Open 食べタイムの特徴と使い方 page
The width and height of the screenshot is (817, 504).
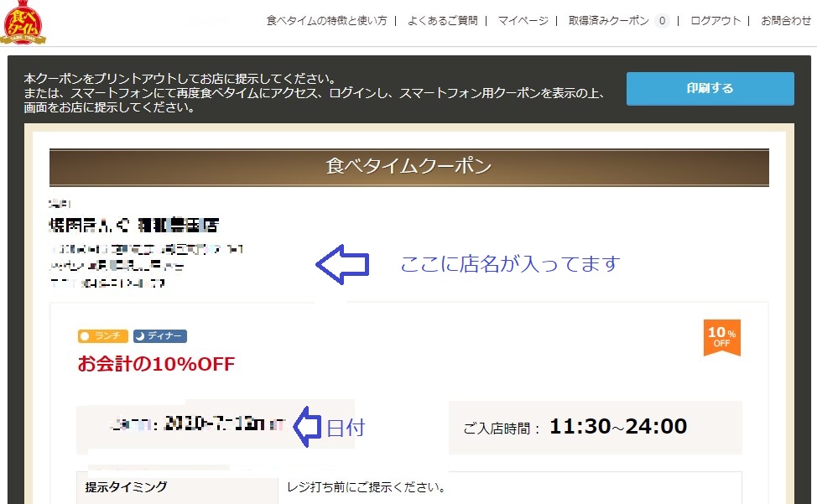[x=326, y=21]
